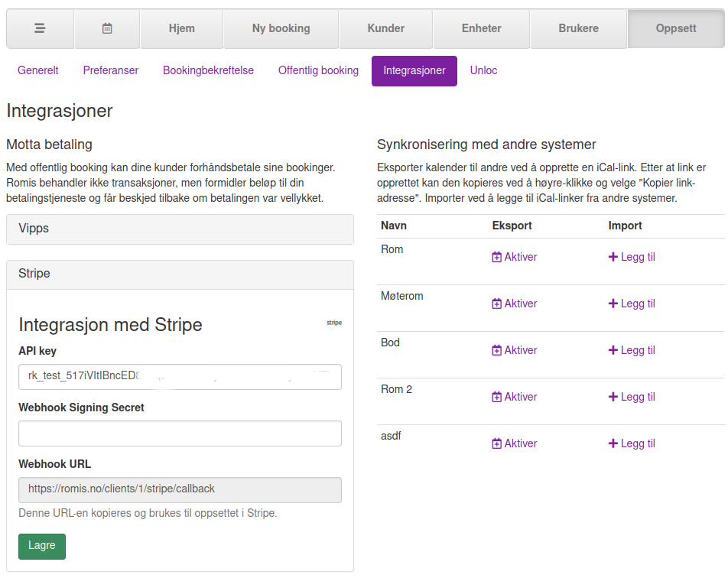This screenshot has height=578, width=728.
Task: Collapse the Stripe payment panel header
Action: [180, 274]
